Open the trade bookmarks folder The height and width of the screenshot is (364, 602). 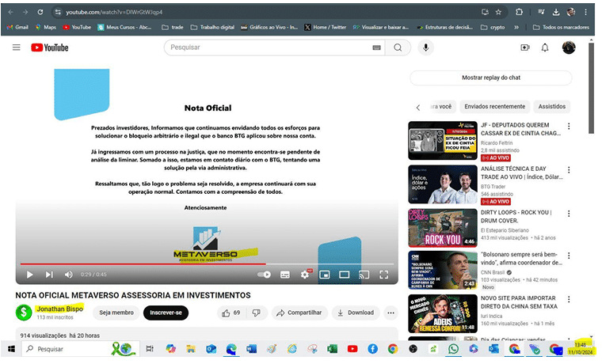tap(173, 27)
